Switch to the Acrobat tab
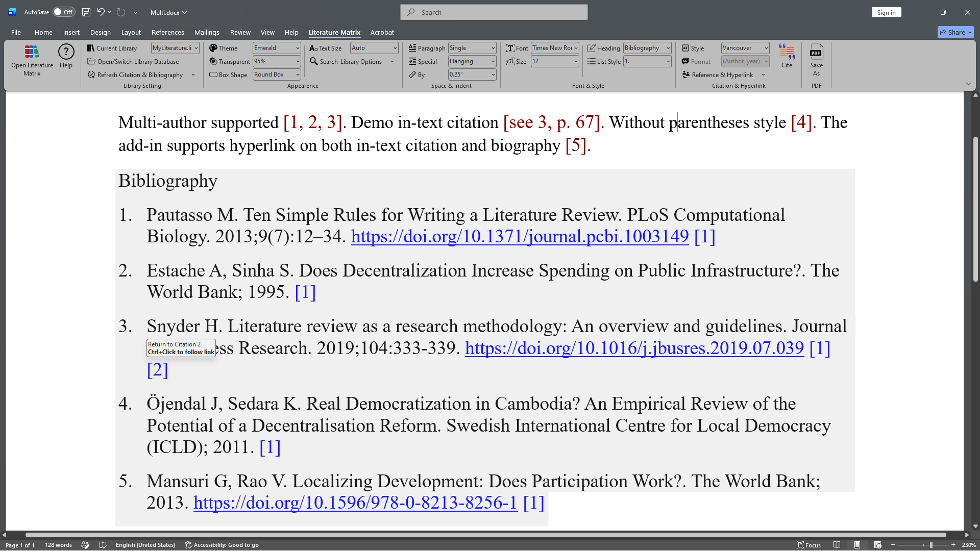The height and width of the screenshot is (551, 980). (382, 32)
